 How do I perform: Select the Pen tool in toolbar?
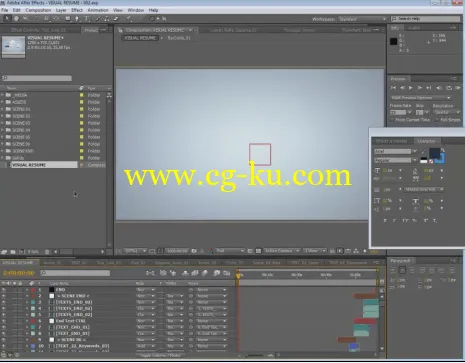point(77,19)
